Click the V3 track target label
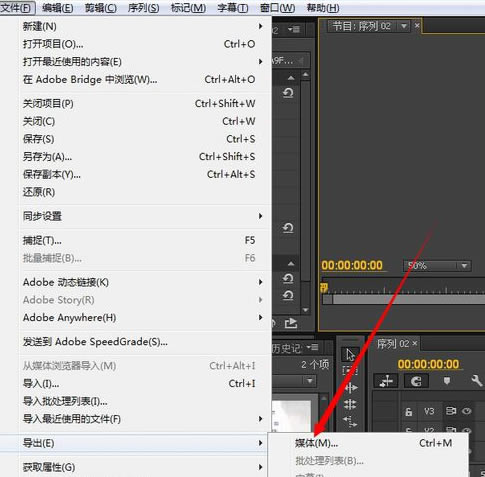This screenshot has width=485, height=477. (429, 411)
